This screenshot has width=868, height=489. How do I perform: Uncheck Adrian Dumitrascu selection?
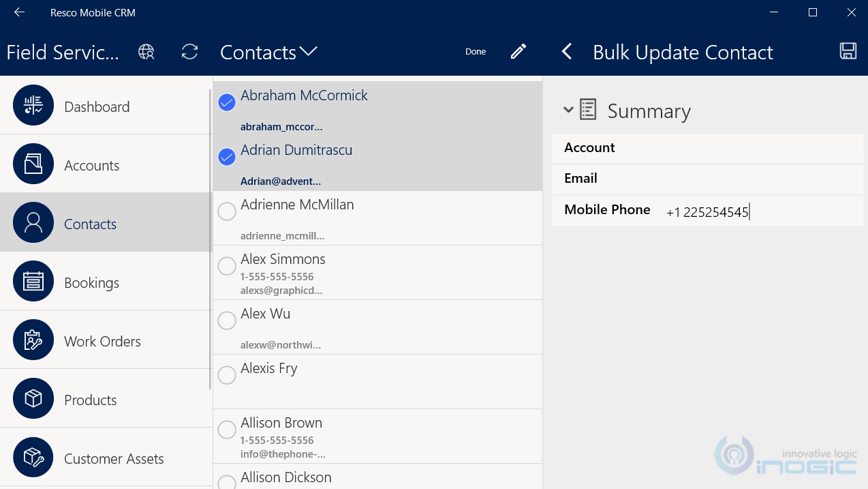click(x=227, y=157)
